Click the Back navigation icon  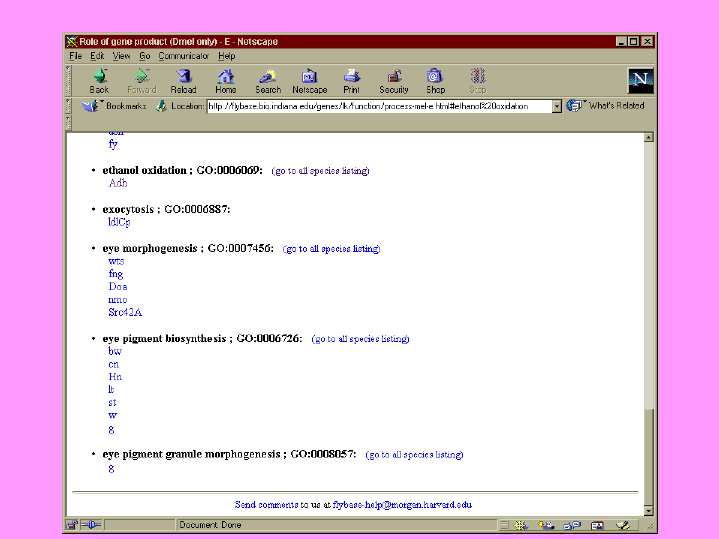click(x=99, y=78)
